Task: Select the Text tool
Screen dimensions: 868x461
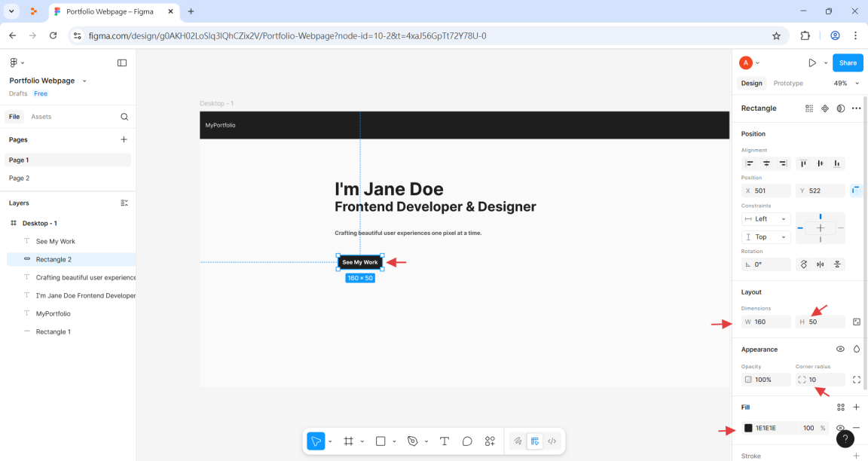Action: coord(445,441)
